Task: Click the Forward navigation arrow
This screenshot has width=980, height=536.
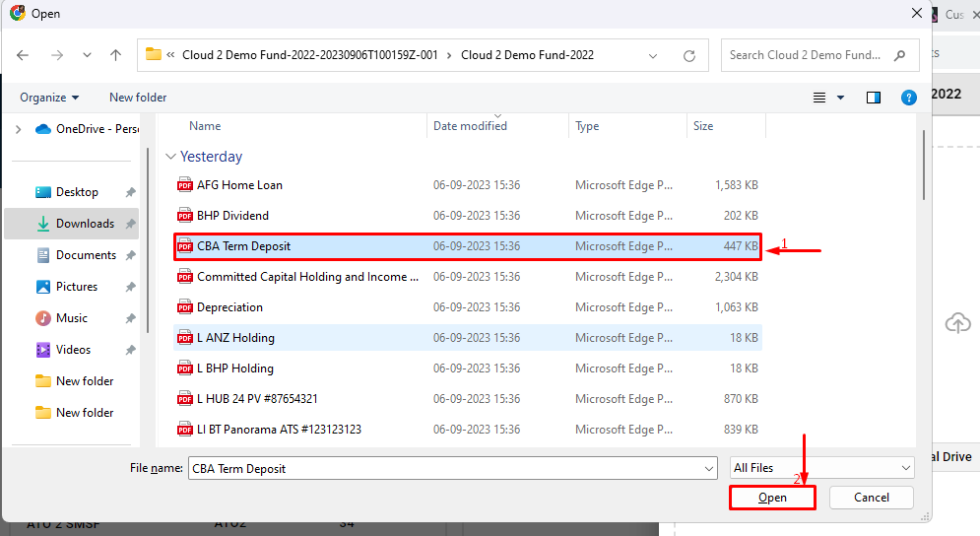Action: coord(57,55)
